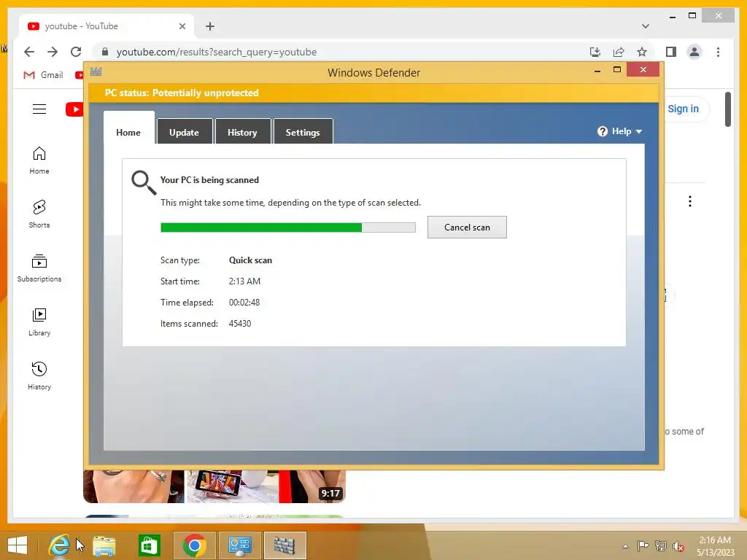The width and height of the screenshot is (747, 560).
Task: Go forward in Chrome
Action: pos(53,52)
